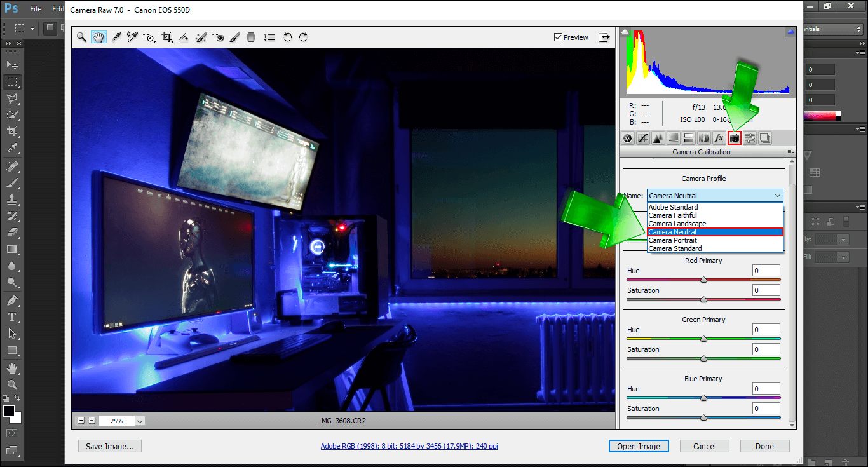Rotate image 90° clockwise
Viewport: 868px width, 467px height.
pos(303,37)
